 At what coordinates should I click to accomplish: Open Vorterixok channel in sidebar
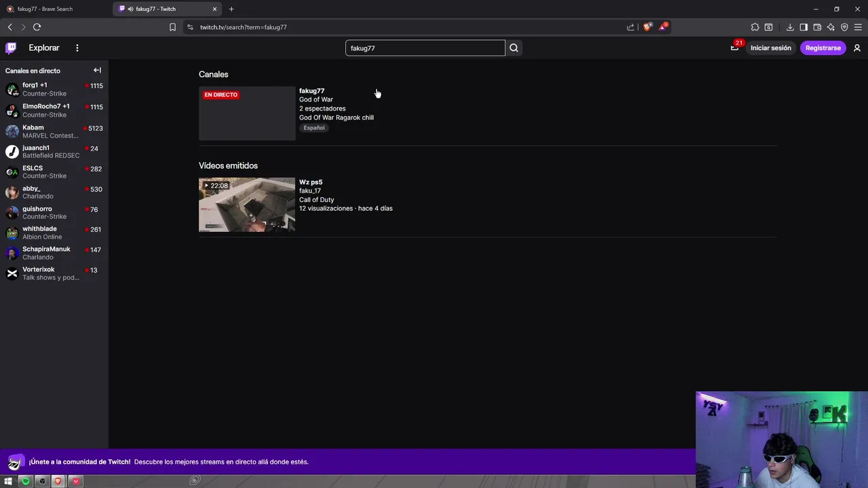pyautogui.click(x=54, y=273)
